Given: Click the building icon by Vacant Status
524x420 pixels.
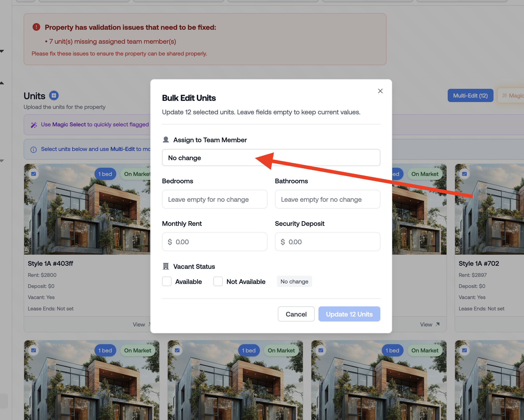Looking at the screenshot, I should 166,266.
